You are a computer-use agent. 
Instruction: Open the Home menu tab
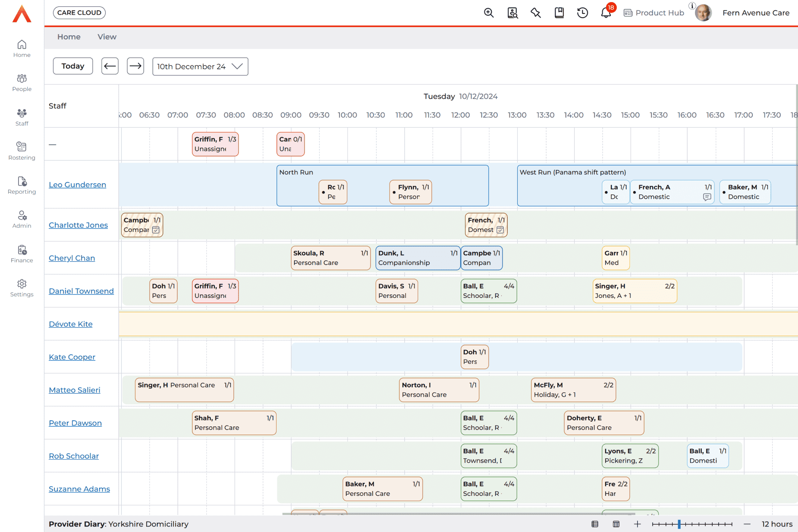point(69,37)
